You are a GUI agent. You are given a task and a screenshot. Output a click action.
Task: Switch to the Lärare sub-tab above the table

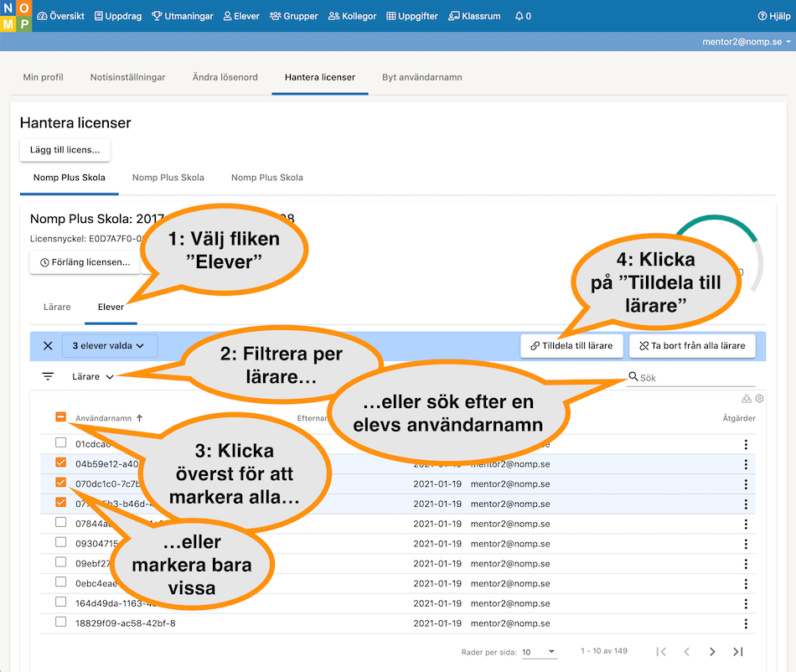[x=57, y=307]
